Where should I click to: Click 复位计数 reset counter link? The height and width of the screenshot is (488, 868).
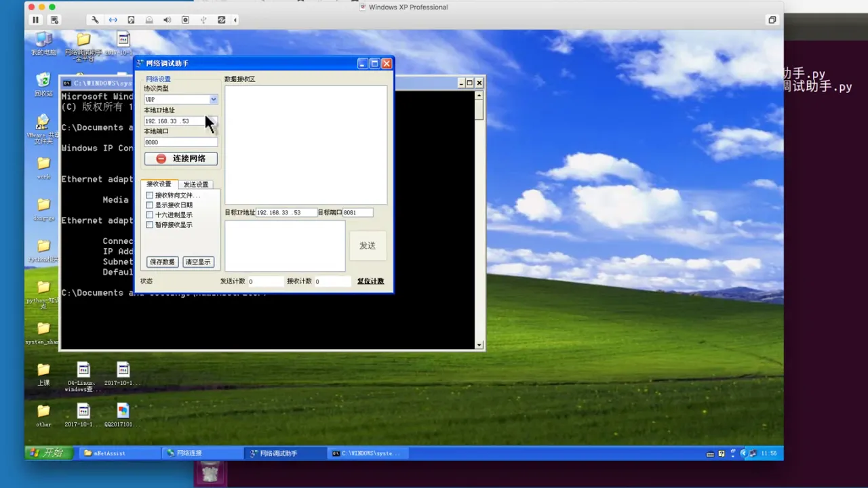point(371,281)
